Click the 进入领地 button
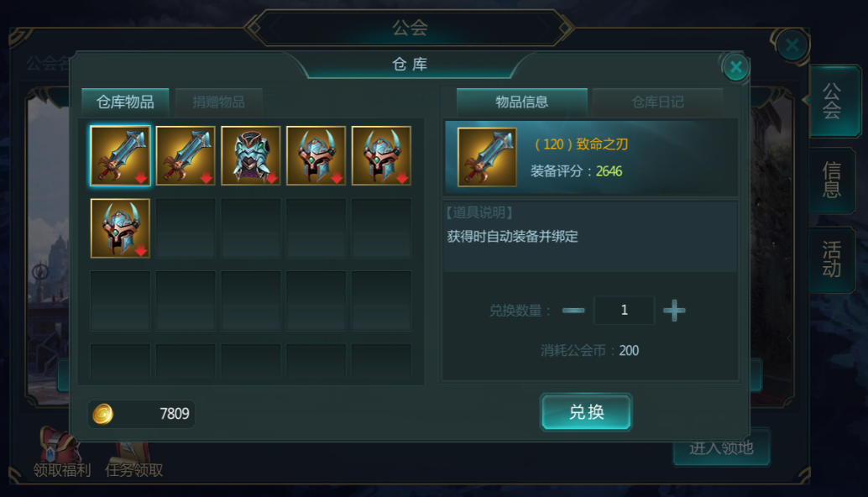Image resolution: width=868 pixels, height=497 pixels. click(x=721, y=447)
